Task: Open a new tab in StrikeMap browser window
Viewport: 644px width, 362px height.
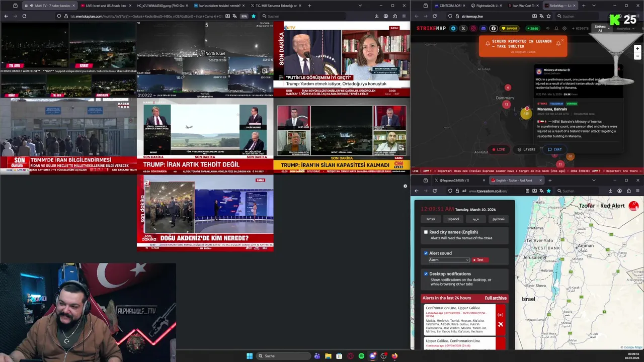Action: (x=584, y=6)
